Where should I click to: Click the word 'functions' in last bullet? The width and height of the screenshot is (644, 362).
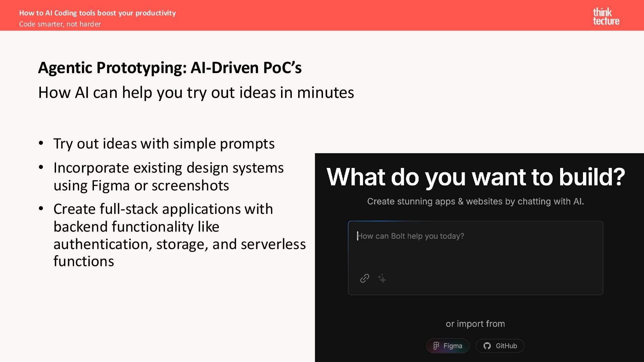[84, 261]
